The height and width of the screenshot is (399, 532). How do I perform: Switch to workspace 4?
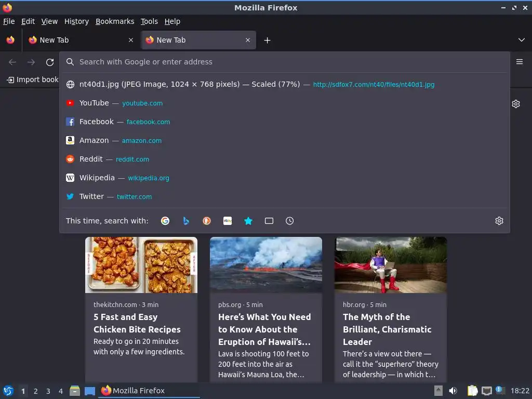click(61, 391)
